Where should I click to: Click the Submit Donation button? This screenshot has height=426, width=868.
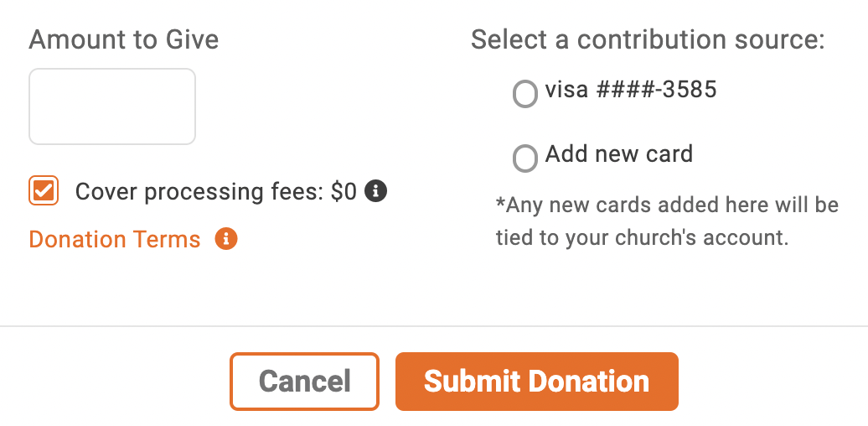(536, 382)
